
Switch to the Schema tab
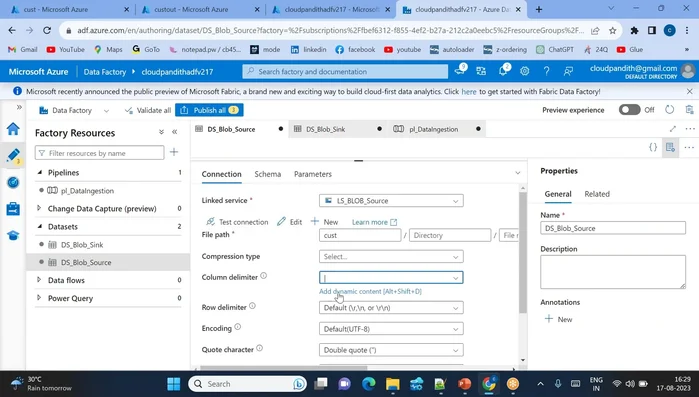pyautogui.click(x=267, y=174)
